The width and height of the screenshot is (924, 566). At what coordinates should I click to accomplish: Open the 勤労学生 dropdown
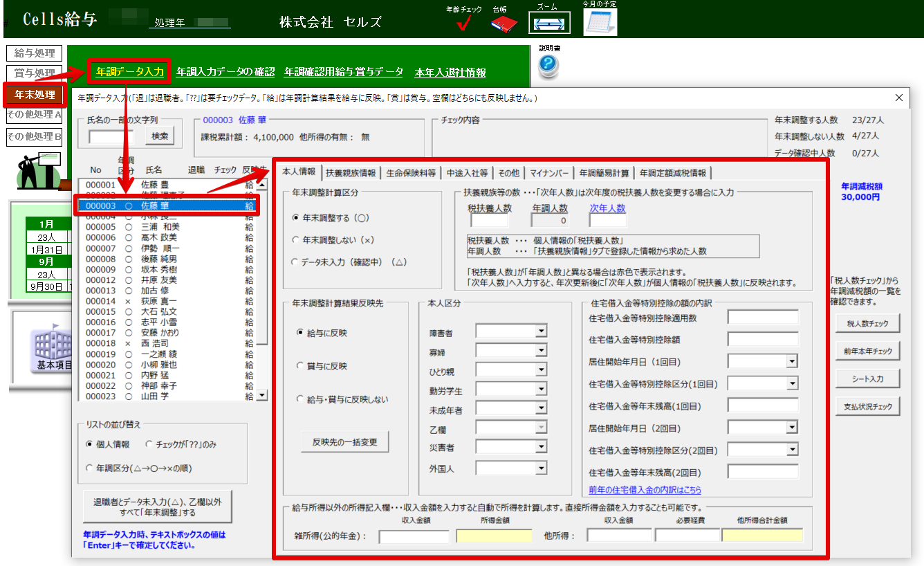coord(541,390)
